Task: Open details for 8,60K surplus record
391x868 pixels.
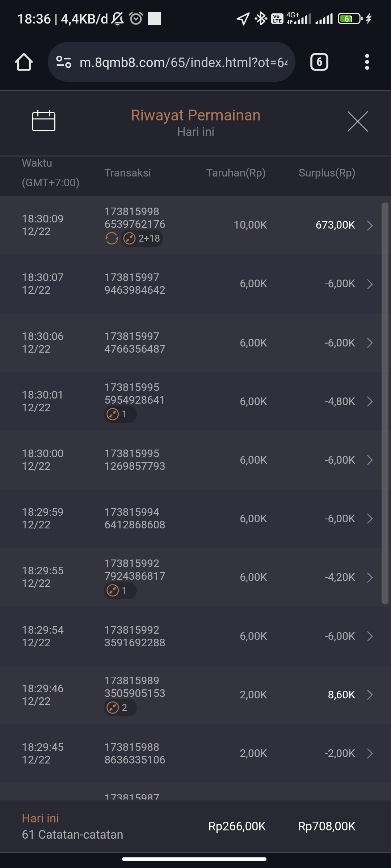Action: (x=370, y=695)
